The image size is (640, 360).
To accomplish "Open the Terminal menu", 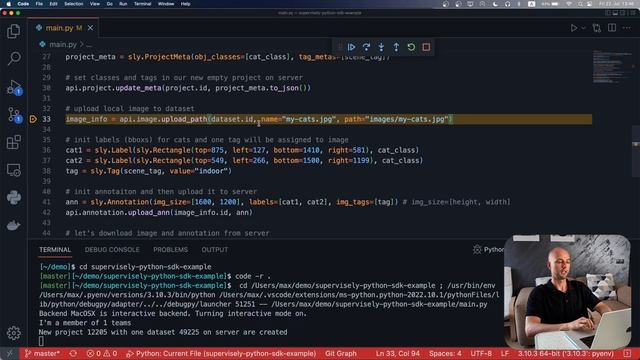I will (x=142, y=4).
